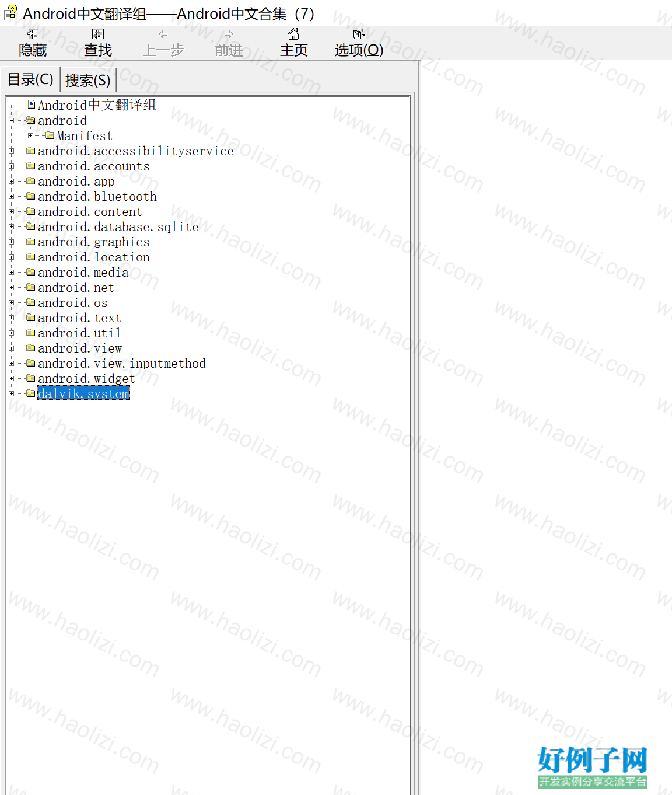Click folder icon of dalvik.system
The image size is (672, 795).
coord(31,393)
